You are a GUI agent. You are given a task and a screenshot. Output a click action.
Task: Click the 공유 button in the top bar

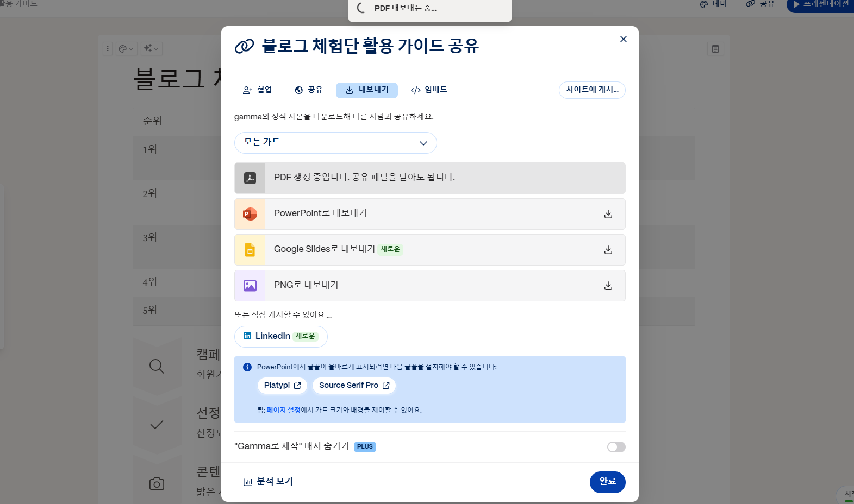[760, 4]
